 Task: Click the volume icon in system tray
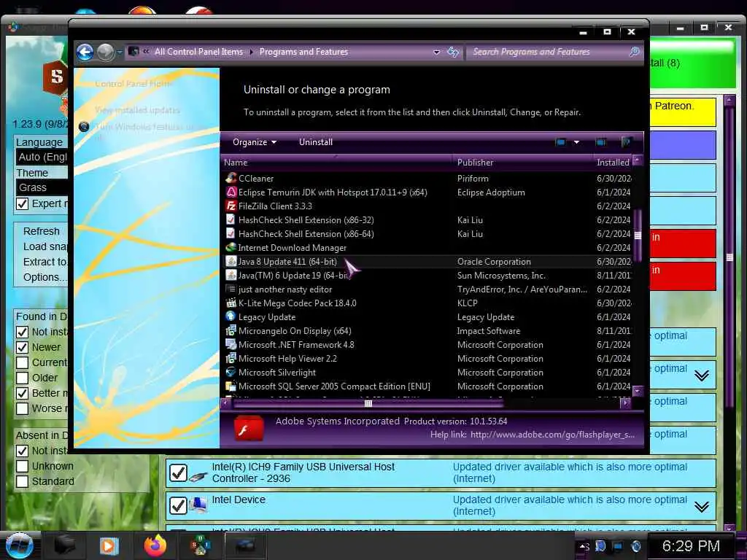pyautogui.click(x=635, y=545)
